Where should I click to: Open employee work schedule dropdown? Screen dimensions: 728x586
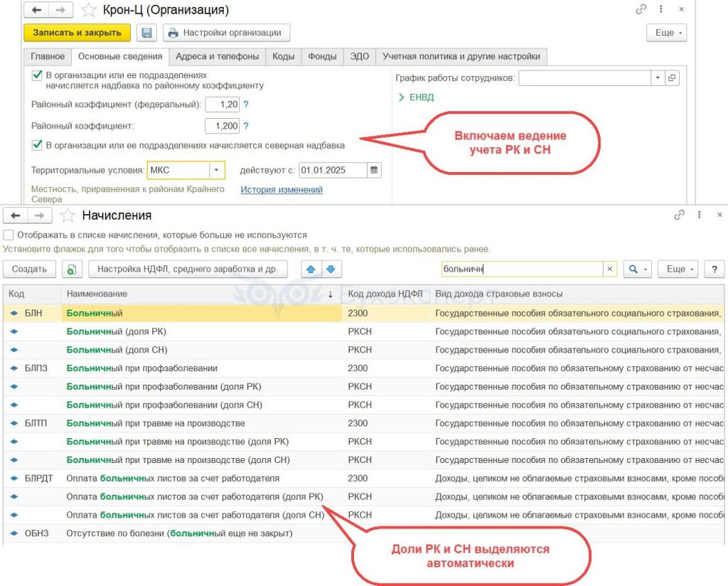658,78
